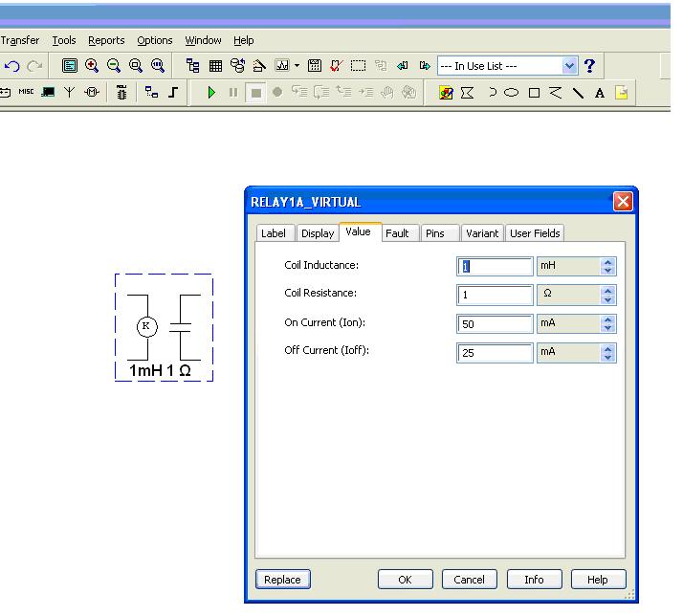
Task: Select the Line drawing tool
Action: point(578,93)
